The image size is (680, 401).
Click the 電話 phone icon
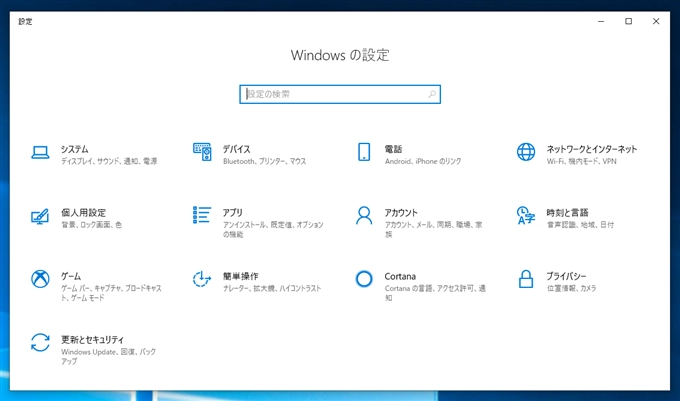click(364, 152)
